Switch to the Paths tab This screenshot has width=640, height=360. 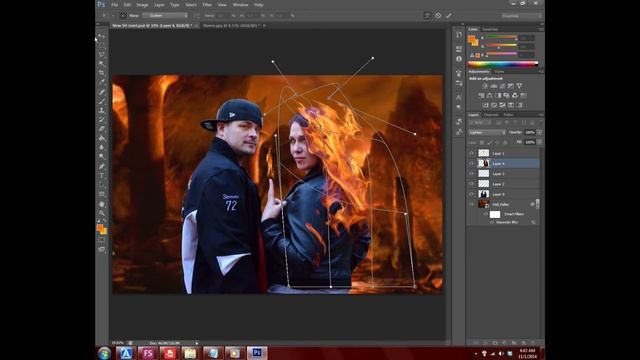[508, 115]
